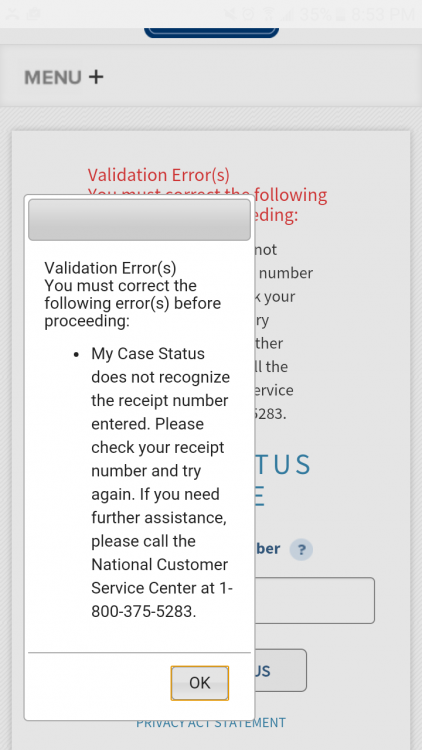
Task: Open the Privacy Act Statement link
Action: click(211, 722)
